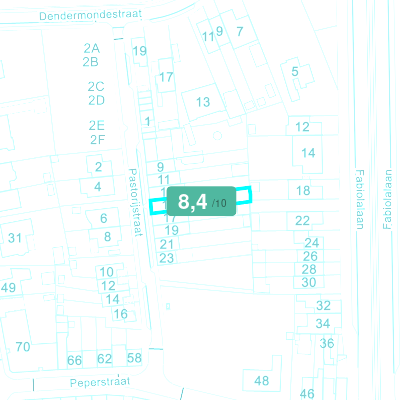Click the Peperstraat street label
The image size is (400, 400).
(x=100, y=382)
